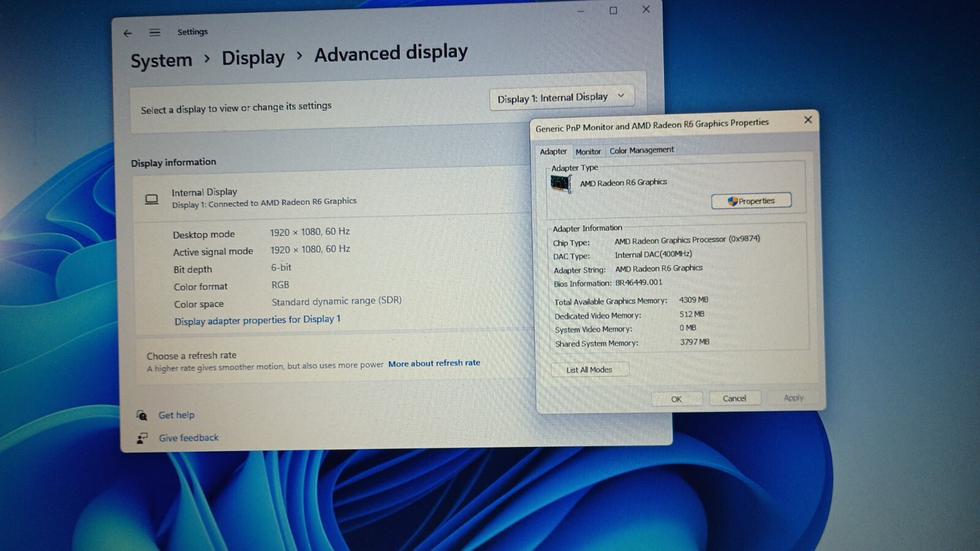The image size is (980, 551).
Task: Open the Settings hamburger navigation menu
Action: tap(154, 32)
